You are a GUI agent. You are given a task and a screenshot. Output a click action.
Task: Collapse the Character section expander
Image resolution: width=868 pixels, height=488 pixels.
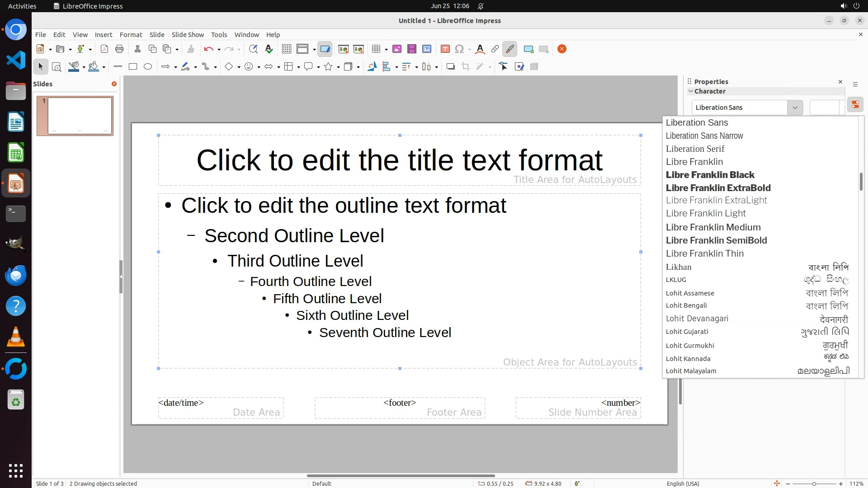point(691,91)
